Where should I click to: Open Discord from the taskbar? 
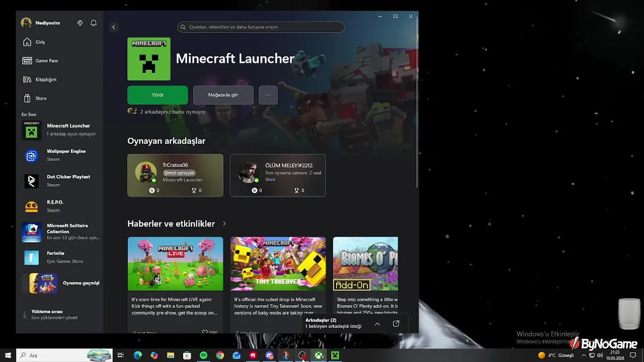point(269,355)
